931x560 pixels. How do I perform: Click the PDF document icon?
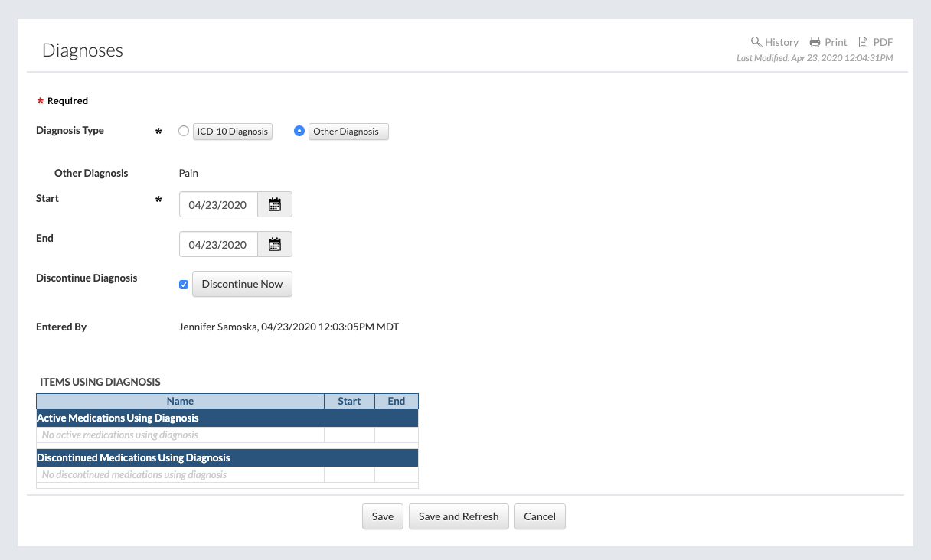[864, 42]
